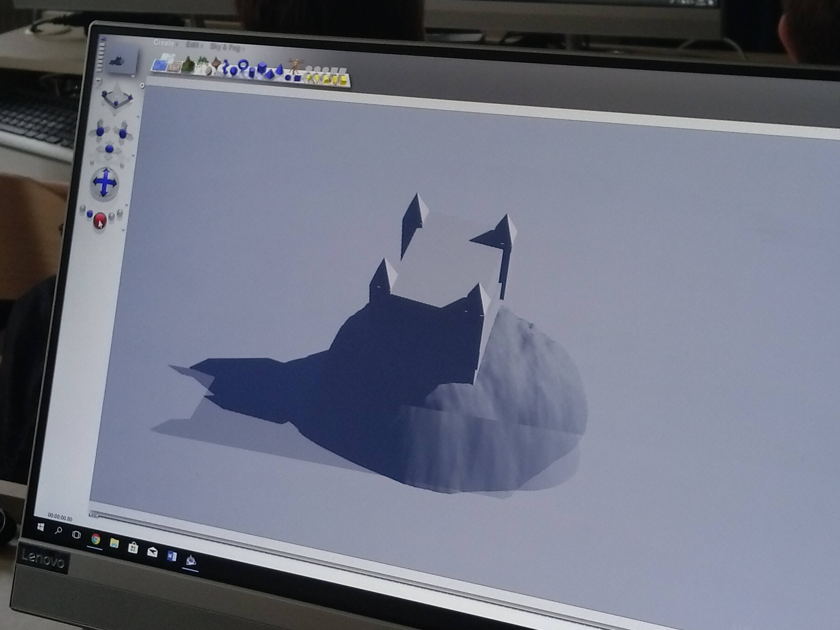Click the camera trackball with blue arrows
Image resolution: width=840 pixels, height=630 pixels.
tap(105, 184)
